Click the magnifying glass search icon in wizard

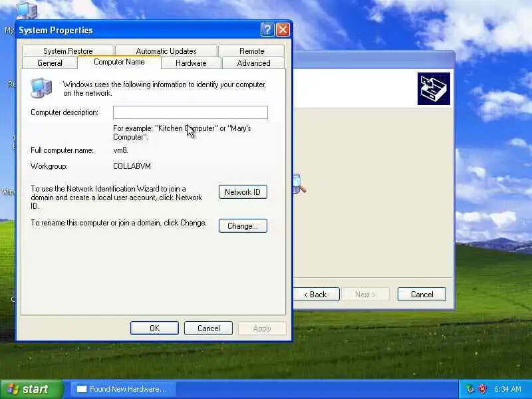(299, 184)
